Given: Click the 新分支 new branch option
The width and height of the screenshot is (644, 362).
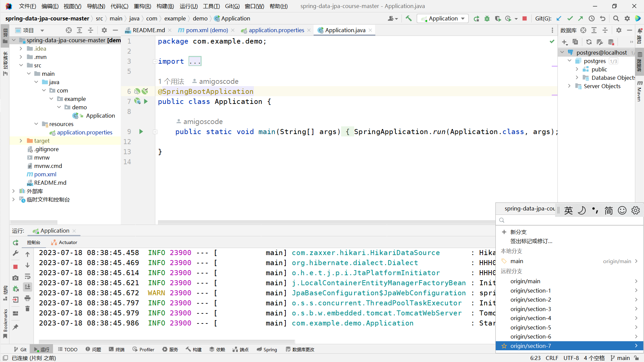Looking at the screenshot, I should coord(518,232).
